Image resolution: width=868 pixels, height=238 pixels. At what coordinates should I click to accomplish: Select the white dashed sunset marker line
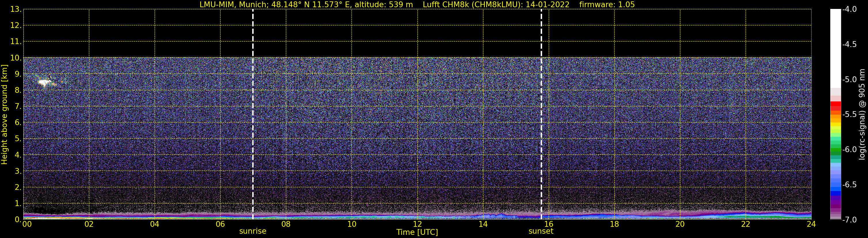(x=541, y=115)
